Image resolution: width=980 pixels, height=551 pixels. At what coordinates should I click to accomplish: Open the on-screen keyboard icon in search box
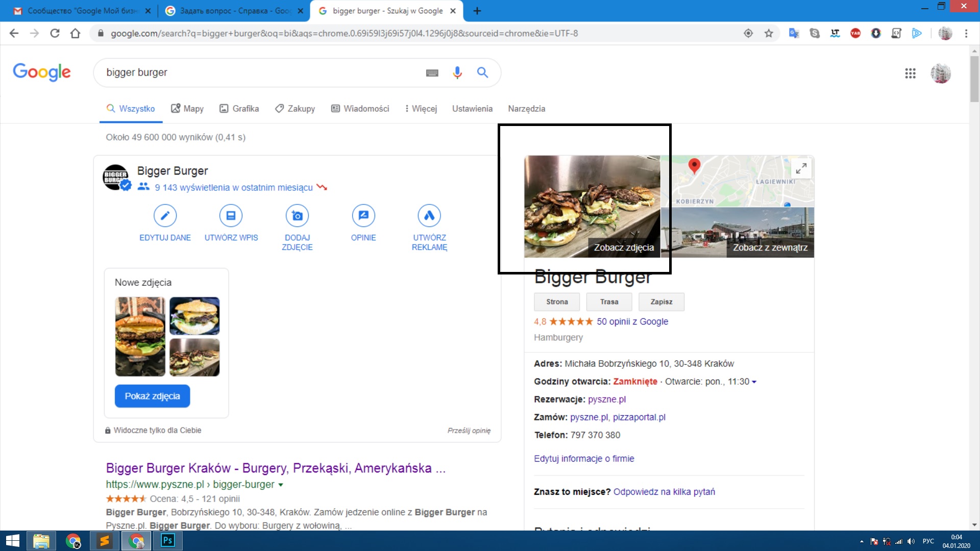(432, 73)
